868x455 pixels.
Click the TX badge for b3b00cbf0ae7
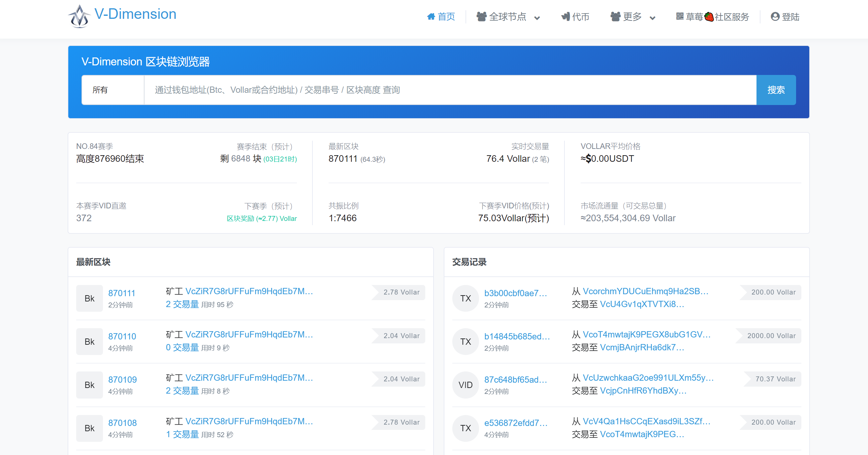tap(465, 298)
